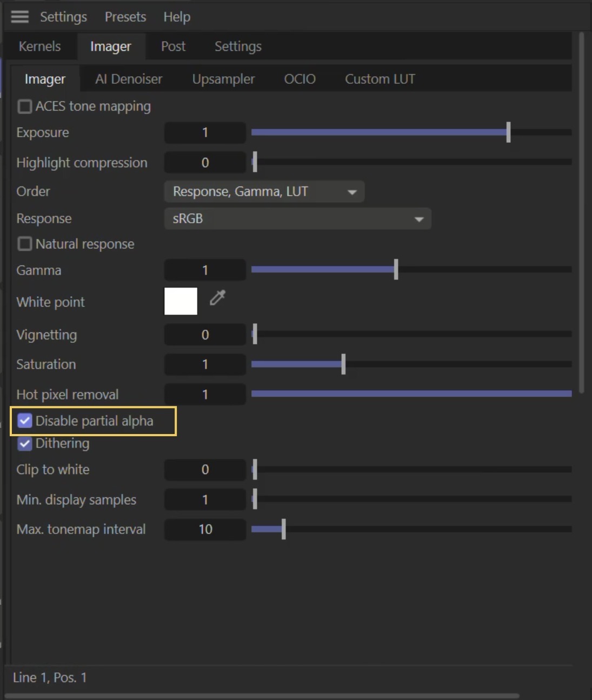This screenshot has height=700, width=592.
Task: Switch to the Kernels tab
Action: [39, 46]
